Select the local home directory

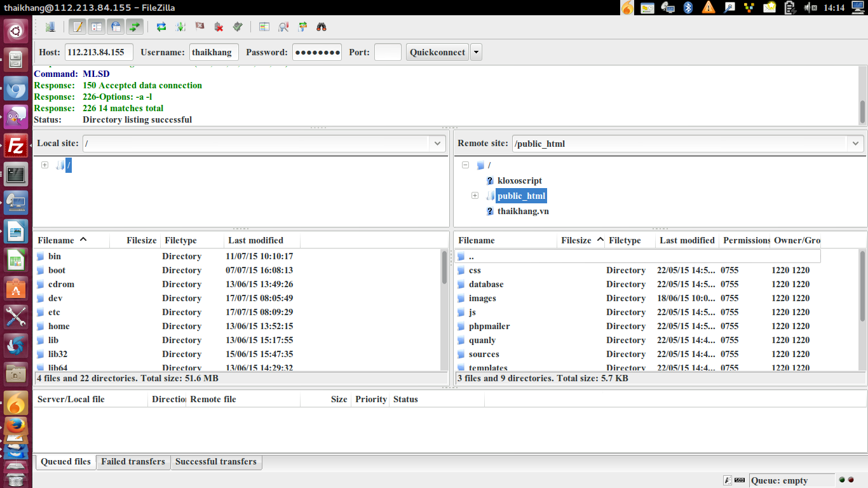(59, 326)
